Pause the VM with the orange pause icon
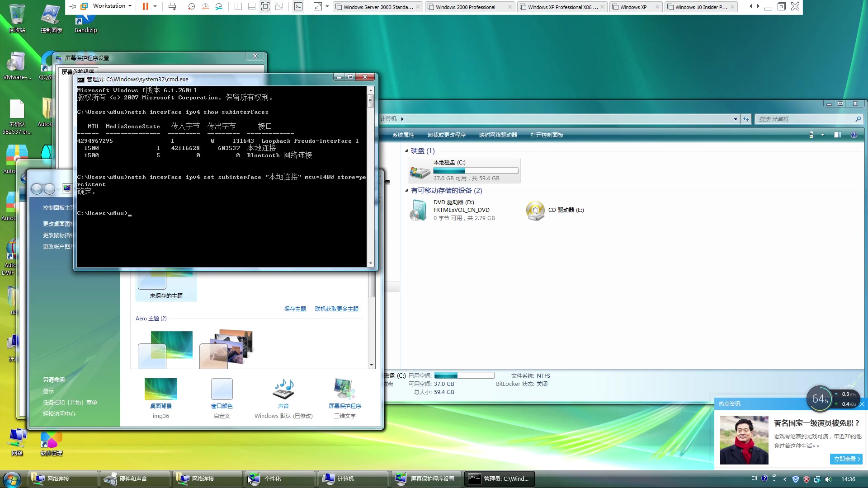Viewport: 868px width, 488px height. (145, 6)
